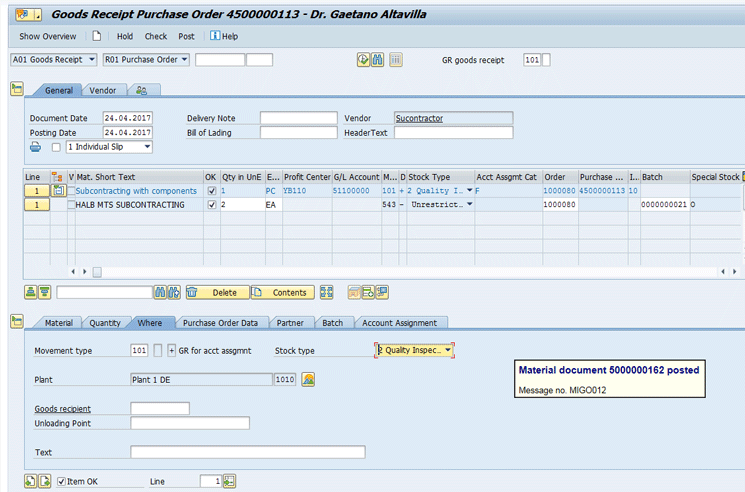Open the A01 Goods Receipt dropdown

click(92, 60)
